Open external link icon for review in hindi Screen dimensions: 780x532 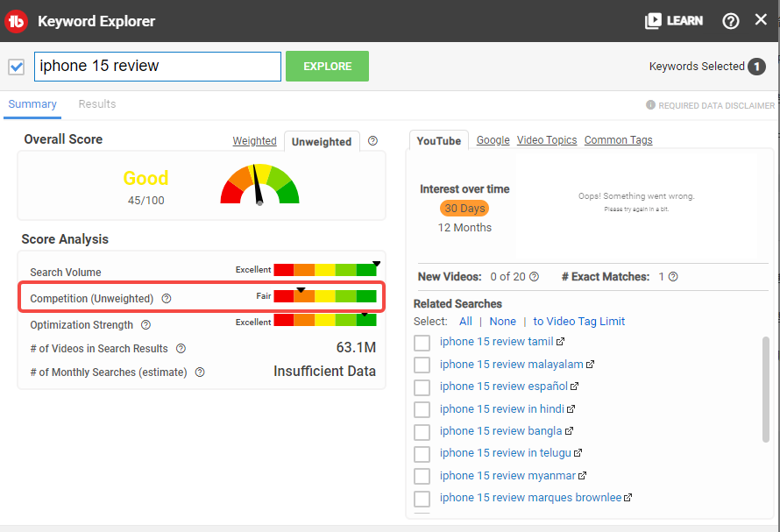point(571,409)
